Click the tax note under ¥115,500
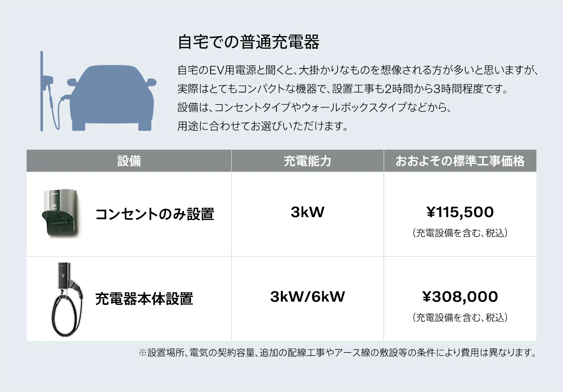The image size is (563, 392). (x=460, y=233)
